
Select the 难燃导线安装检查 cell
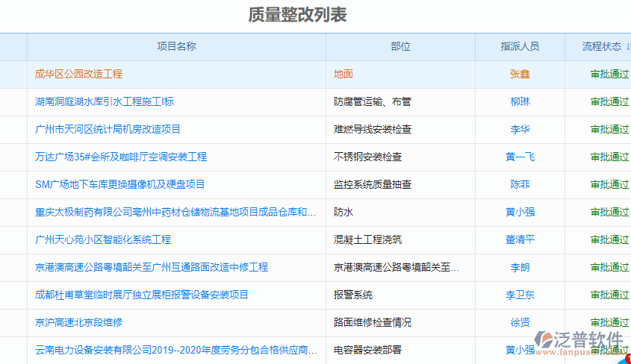[x=372, y=129]
